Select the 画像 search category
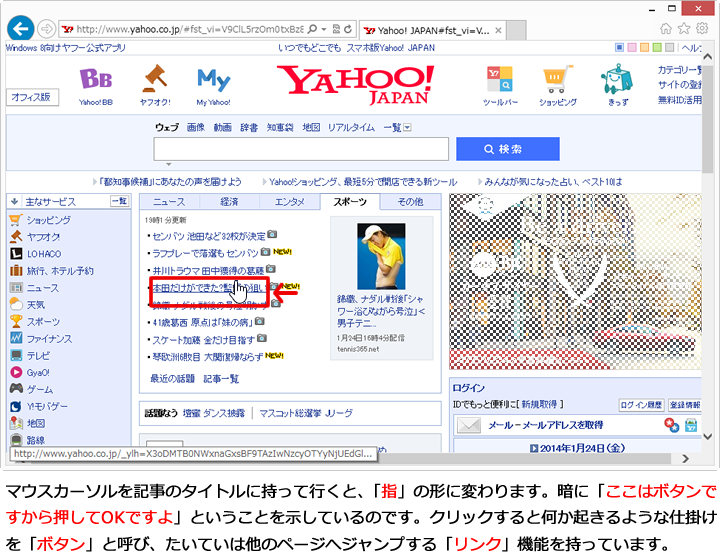 click(x=196, y=127)
